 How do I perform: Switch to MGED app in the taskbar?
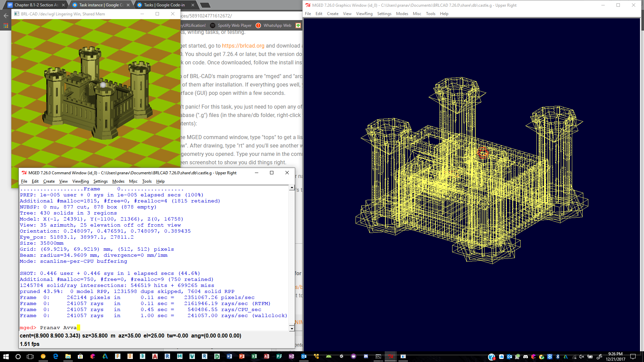(390, 356)
